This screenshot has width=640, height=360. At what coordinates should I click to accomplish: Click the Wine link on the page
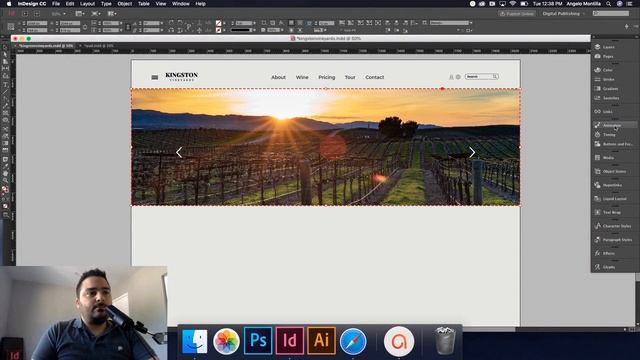(302, 77)
